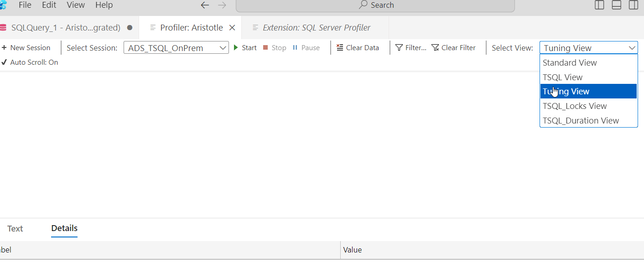Choose Tuning View in the list

pyautogui.click(x=588, y=91)
